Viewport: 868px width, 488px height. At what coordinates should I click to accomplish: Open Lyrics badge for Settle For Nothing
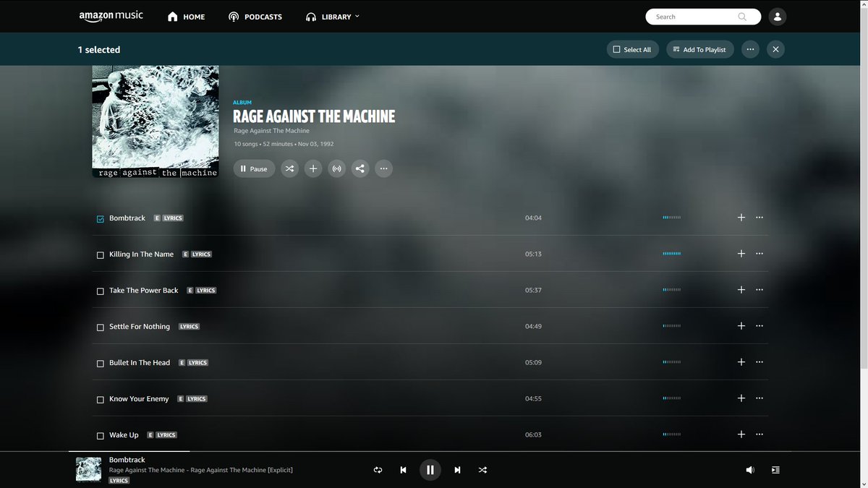[x=190, y=326]
